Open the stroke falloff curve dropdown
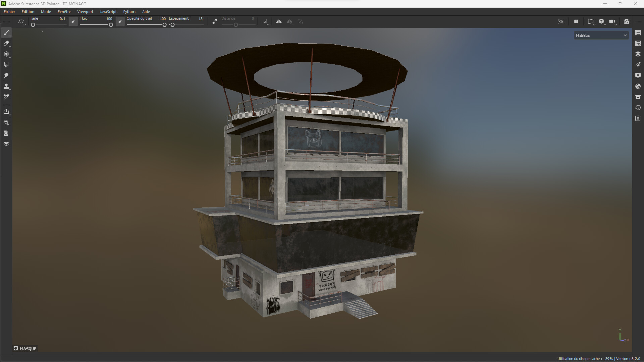This screenshot has height=362, width=644. [266, 21]
